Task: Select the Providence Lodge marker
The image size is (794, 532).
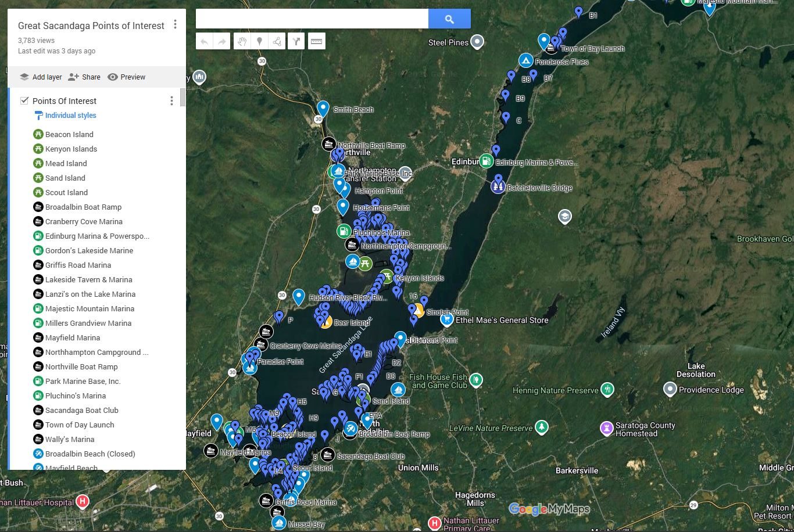Action: (670, 389)
